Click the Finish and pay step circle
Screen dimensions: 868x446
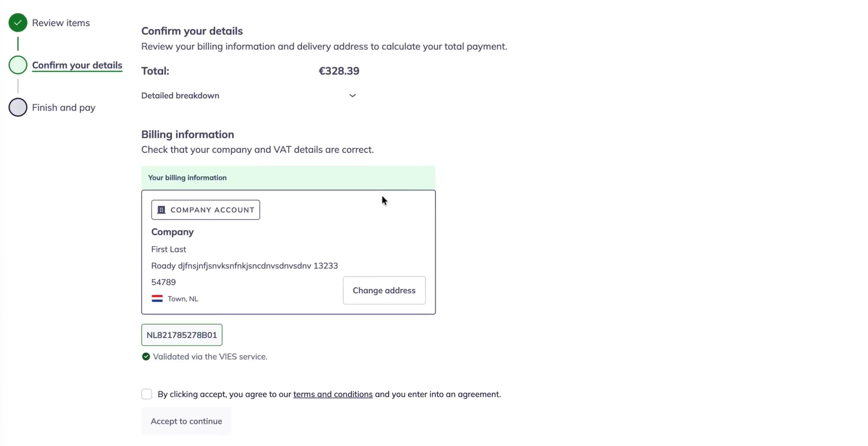point(18,107)
